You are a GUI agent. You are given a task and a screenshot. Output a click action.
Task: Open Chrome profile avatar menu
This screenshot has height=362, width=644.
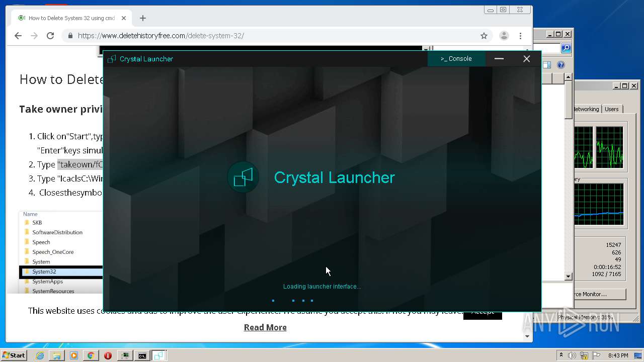504,36
